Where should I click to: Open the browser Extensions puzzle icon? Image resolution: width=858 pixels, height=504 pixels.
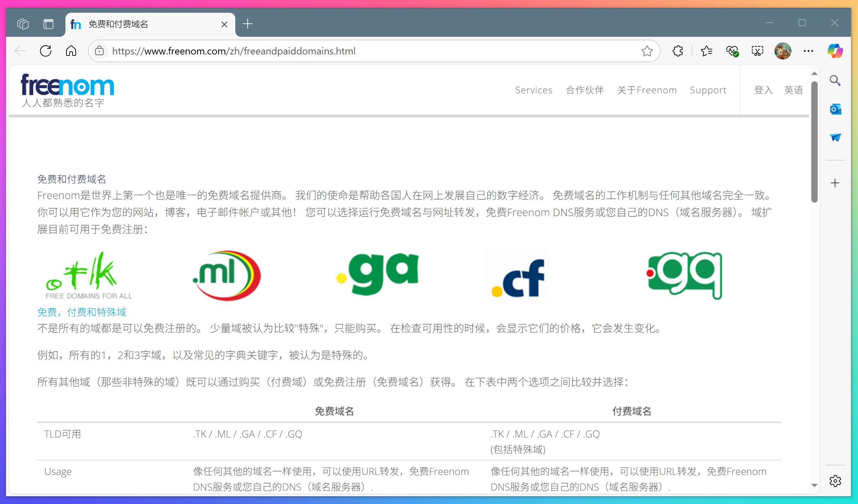click(678, 51)
